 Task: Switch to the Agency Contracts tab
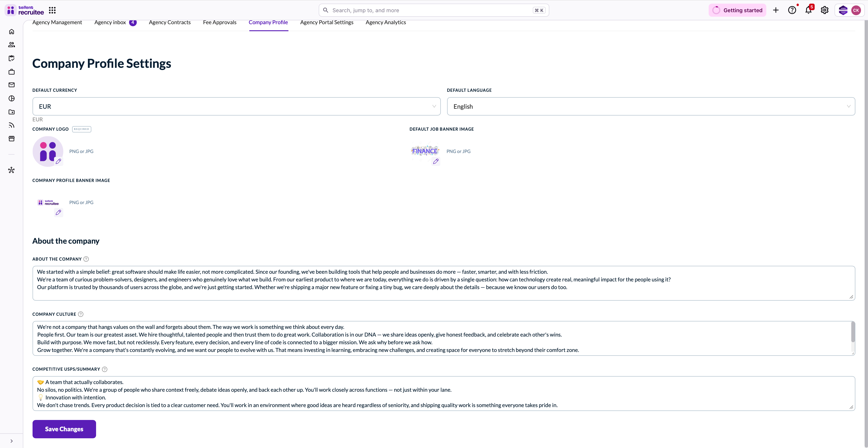pyautogui.click(x=170, y=22)
